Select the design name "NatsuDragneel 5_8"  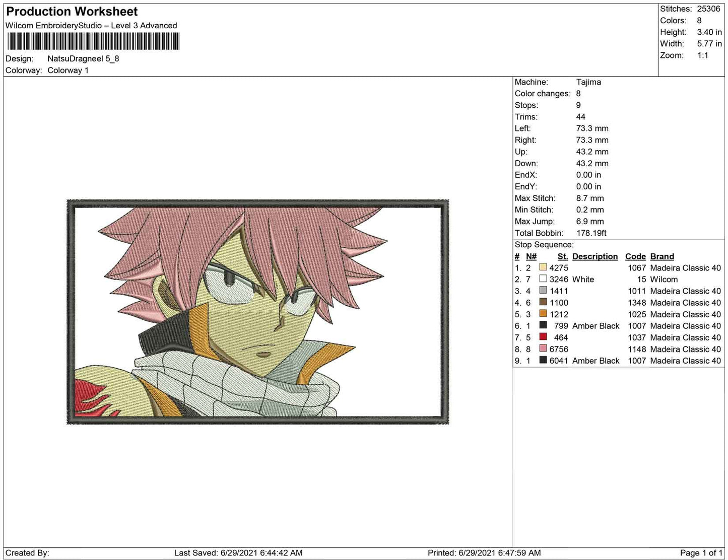tap(83, 58)
